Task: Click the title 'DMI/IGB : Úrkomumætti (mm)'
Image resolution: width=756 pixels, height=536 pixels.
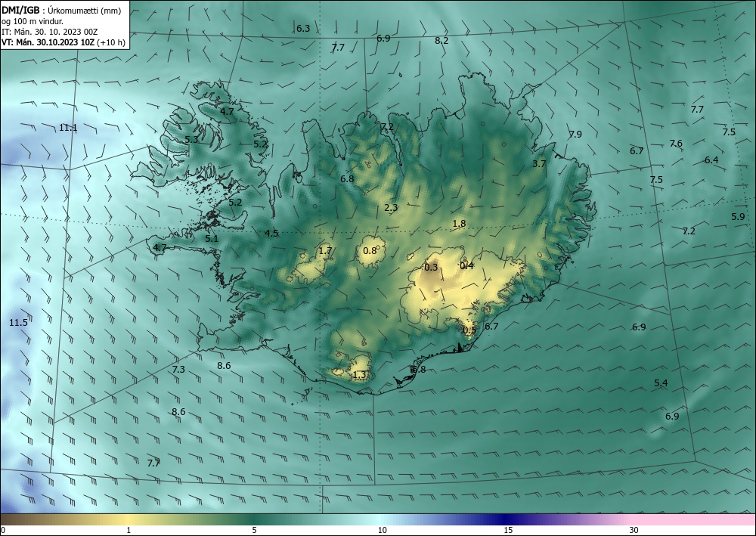Action: pos(61,11)
